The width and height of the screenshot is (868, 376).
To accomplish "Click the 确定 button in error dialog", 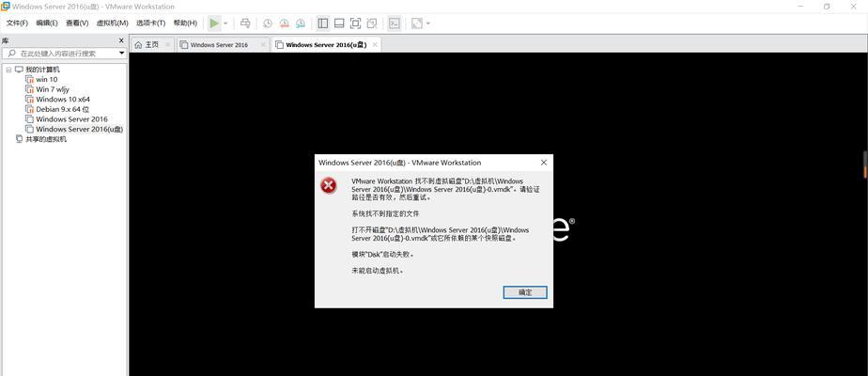I will pos(525,292).
